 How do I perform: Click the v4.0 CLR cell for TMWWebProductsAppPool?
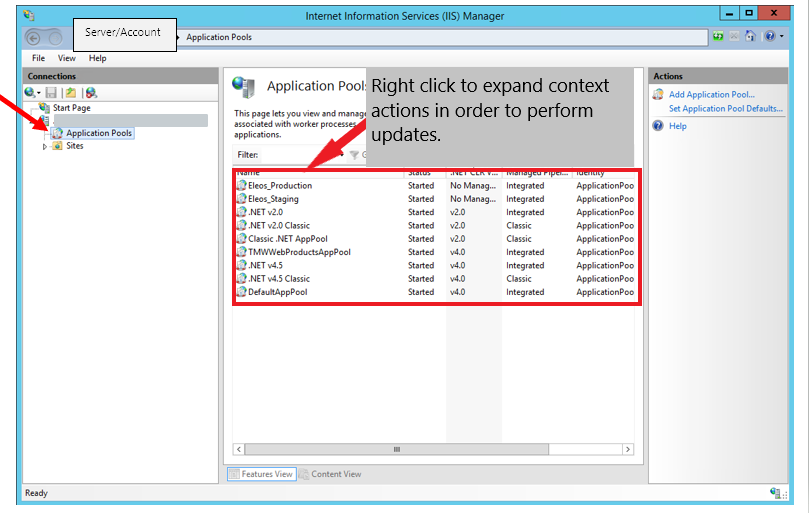pyautogui.click(x=458, y=252)
